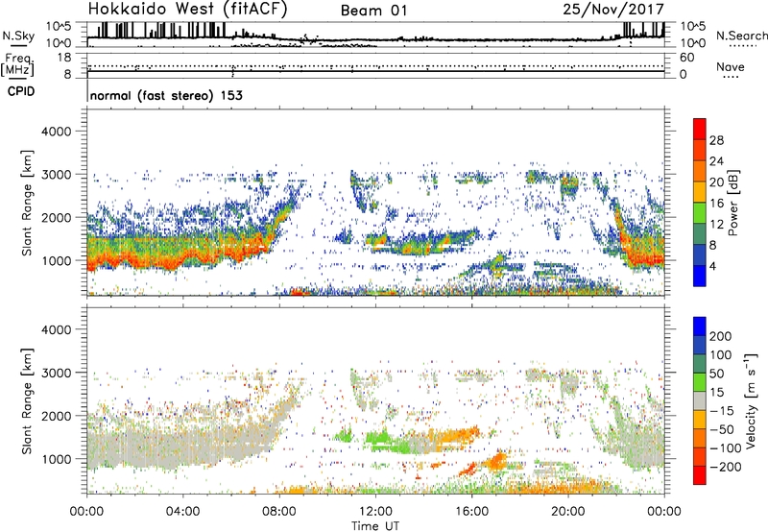Viewport: 768px width, 532px height.
Task: Click the "16:00" time tick label
Action: click(x=471, y=512)
